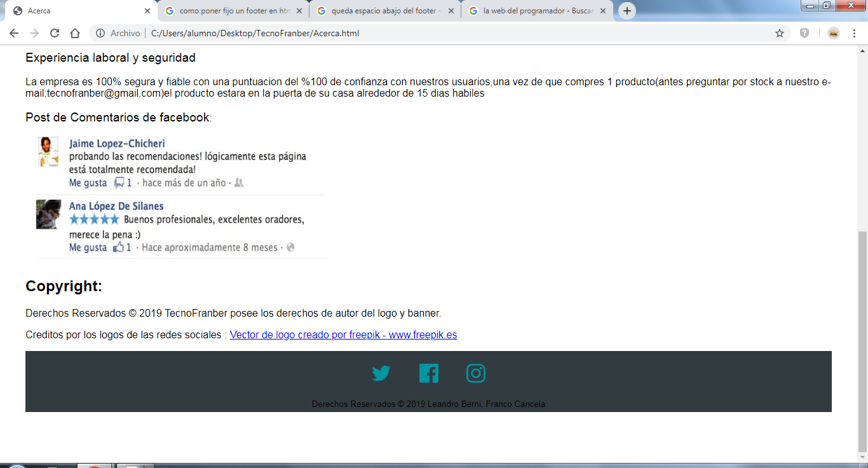This screenshot has height=468, width=868.
Task: Click Ana López De Silanes' profile picture
Action: coord(48,214)
